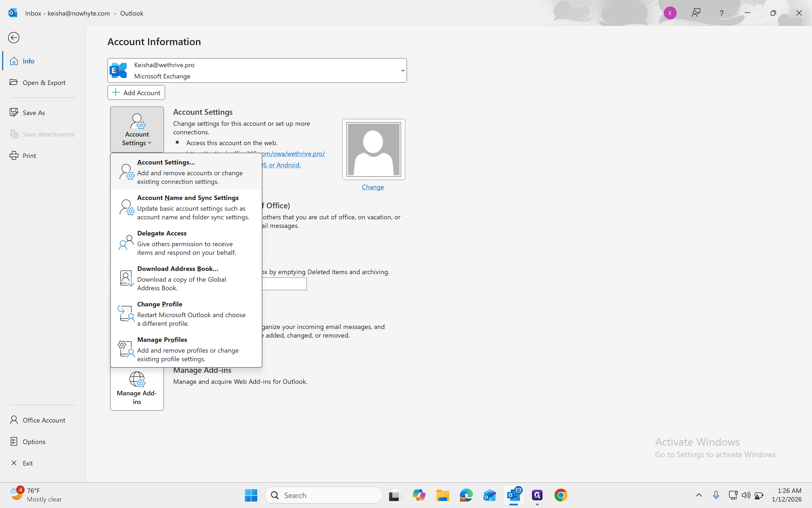
Task: Open File Explorer from the taskbar
Action: pos(443,495)
